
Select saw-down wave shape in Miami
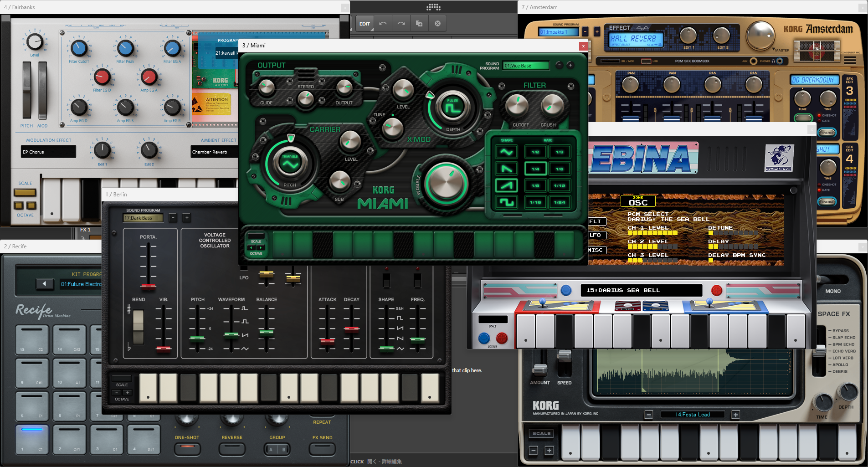507,169
